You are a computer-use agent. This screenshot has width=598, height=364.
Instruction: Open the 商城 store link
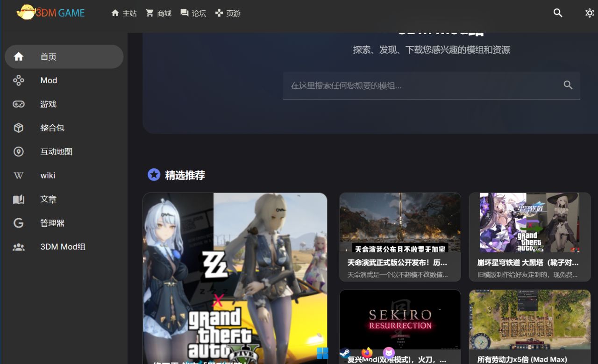tap(158, 13)
